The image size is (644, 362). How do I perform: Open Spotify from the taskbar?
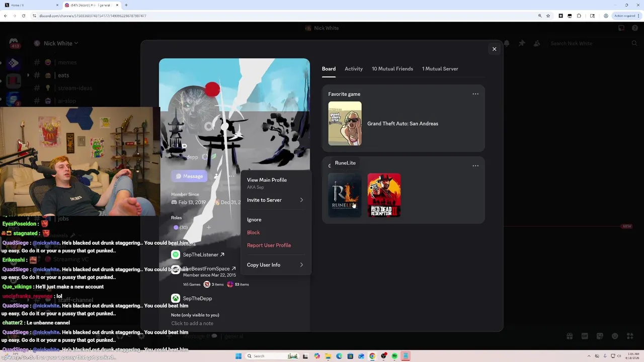[x=394, y=356]
